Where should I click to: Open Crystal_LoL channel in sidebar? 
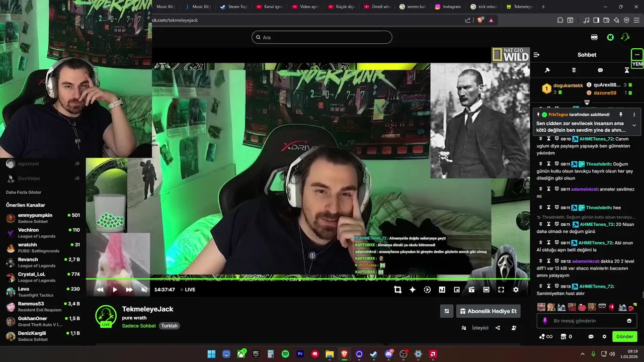(43, 277)
